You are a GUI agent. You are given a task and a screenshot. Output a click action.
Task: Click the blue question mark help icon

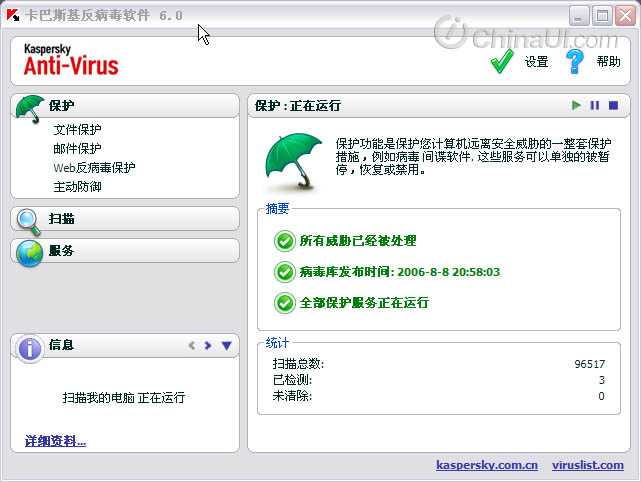[x=575, y=61]
